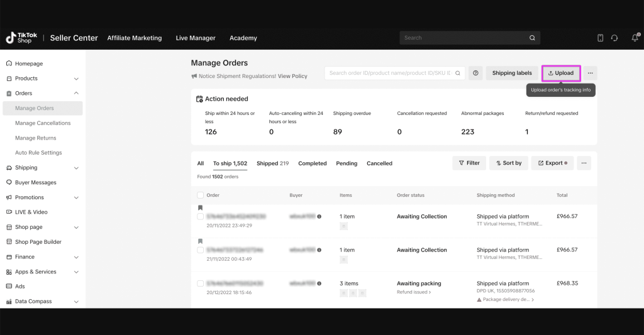Open the notifications bell icon
The width and height of the screenshot is (644, 335).
pyautogui.click(x=635, y=38)
